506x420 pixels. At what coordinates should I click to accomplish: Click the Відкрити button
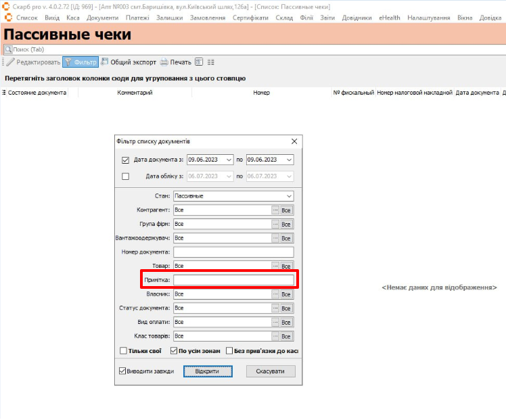[208, 371]
